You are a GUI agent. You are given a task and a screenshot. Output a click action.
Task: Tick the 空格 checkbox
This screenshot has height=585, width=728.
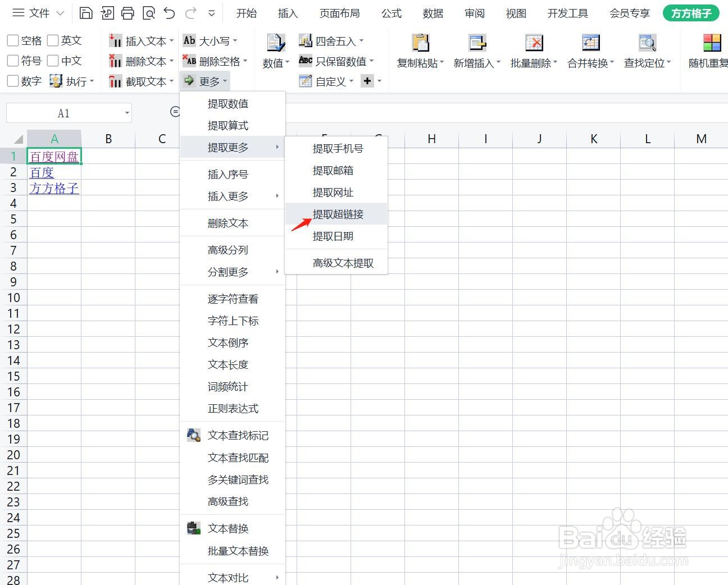coord(13,40)
